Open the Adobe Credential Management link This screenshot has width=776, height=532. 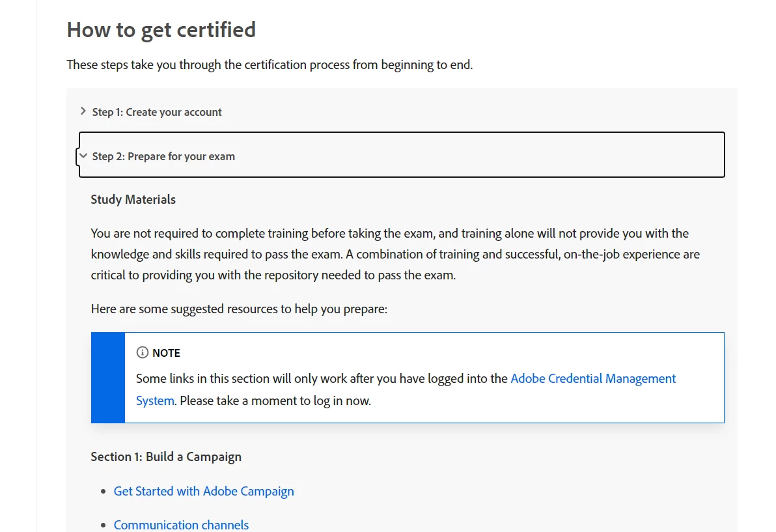592,378
